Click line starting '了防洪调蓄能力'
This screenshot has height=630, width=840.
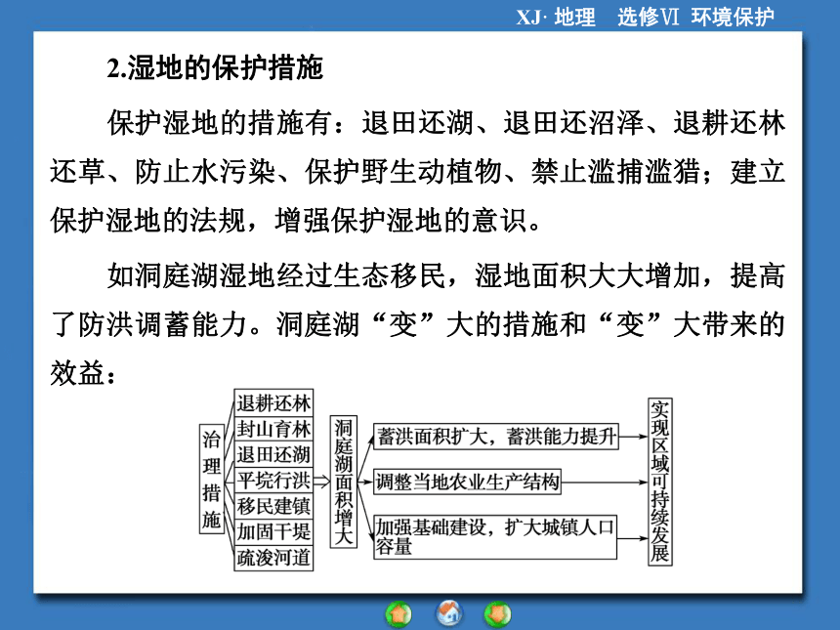(418, 324)
